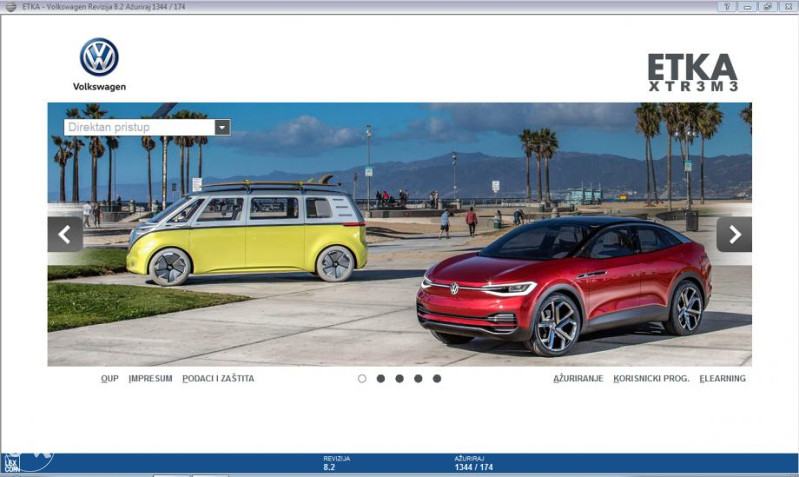799x477 pixels.
Task: Select the fourth carousel dot
Action: (x=418, y=379)
